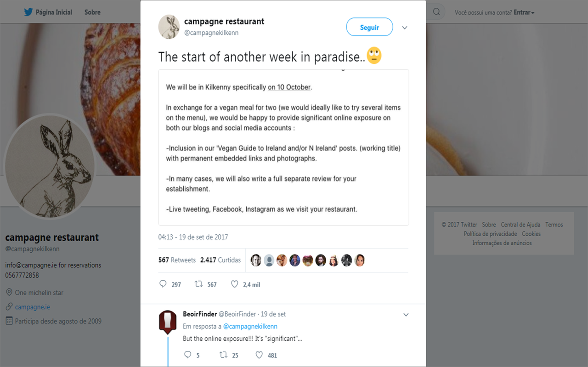Open the main tweet's chevron options menu
The height and width of the screenshot is (367, 588).
tap(405, 28)
